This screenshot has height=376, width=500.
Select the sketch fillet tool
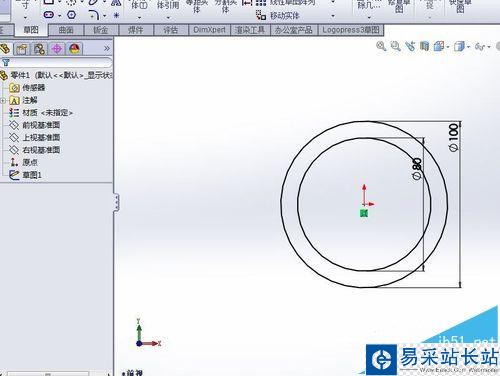coord(94,15)
